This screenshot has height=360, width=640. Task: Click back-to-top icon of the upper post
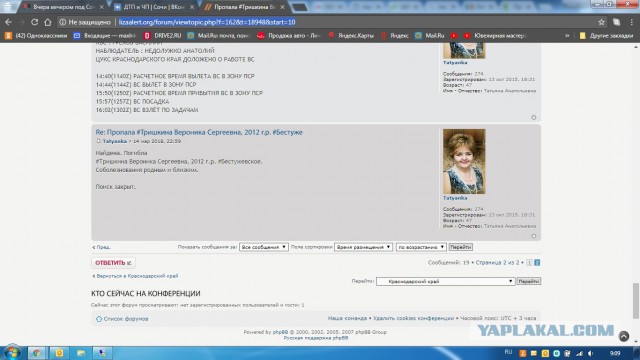pos(534,117)
